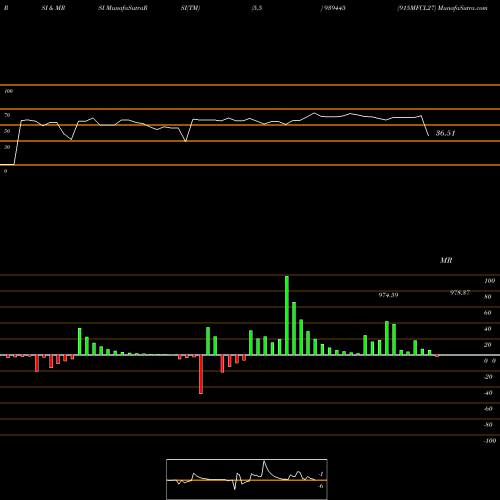Click the price label 974.59
Screen dimensions: 500x500
point(388,295)
